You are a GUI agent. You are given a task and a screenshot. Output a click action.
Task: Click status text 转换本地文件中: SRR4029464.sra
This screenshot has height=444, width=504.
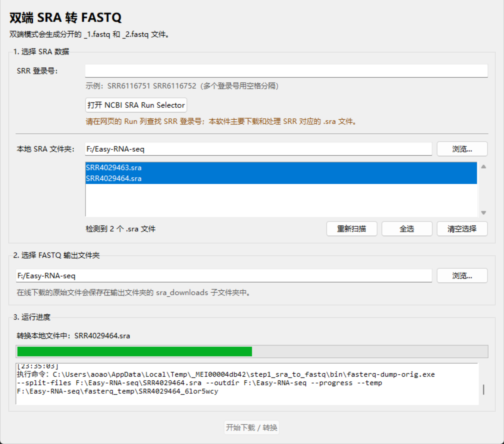click(73, 336)
